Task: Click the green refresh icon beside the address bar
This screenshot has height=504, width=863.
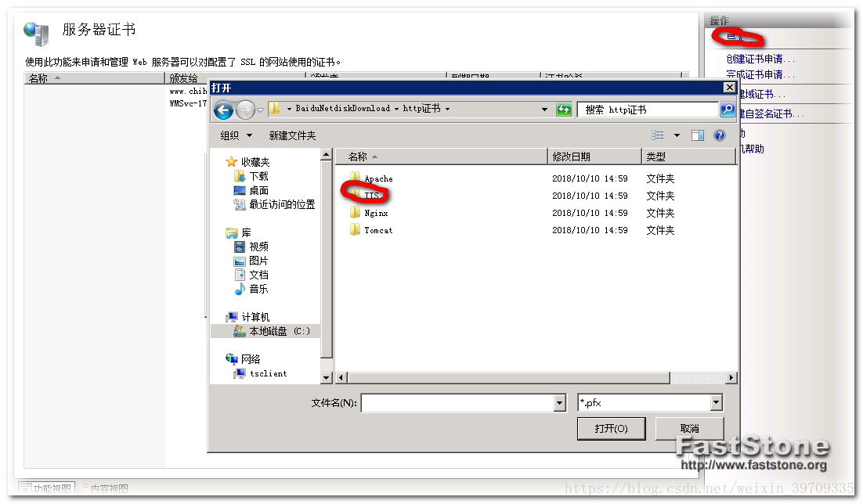Action: [564, 110]
